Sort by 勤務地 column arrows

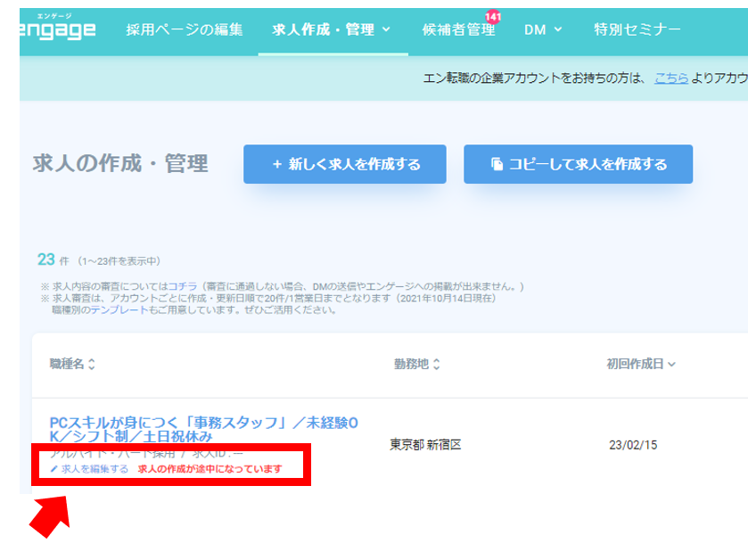[436, 364]
